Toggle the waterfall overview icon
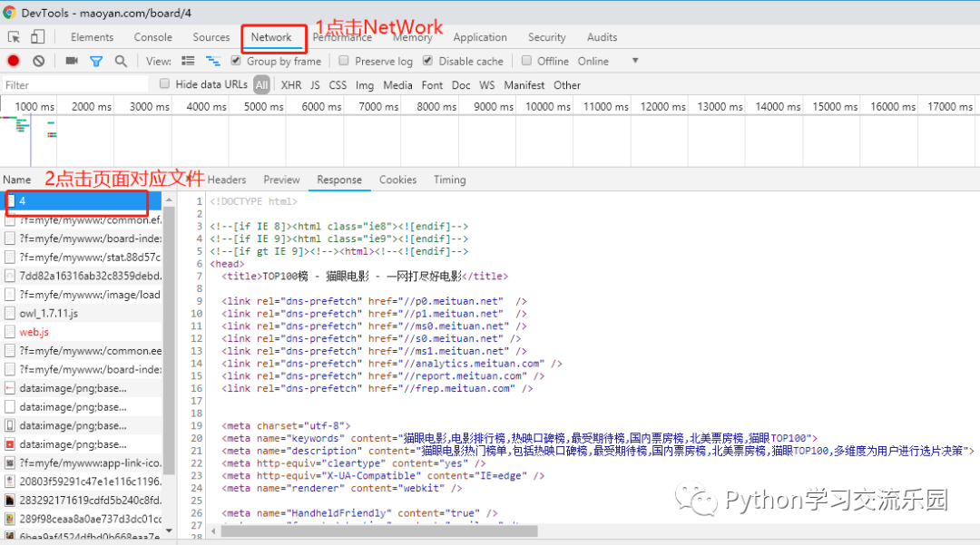Image resolution: width=980 pixels, height=545 pixels. click(213, 61)
